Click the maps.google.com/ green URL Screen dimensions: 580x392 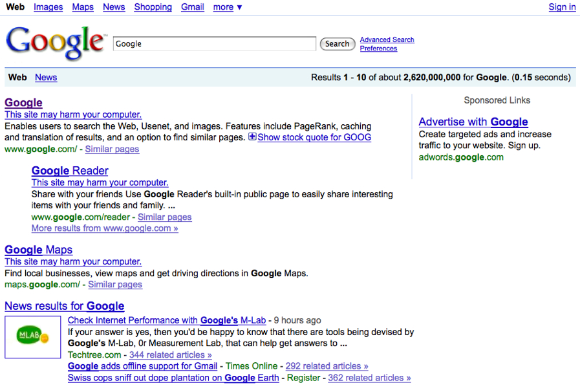(42, 285)
